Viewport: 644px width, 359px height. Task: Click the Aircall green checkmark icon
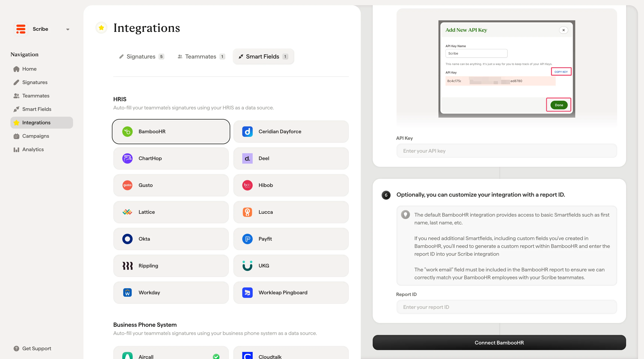click(216, 357)
